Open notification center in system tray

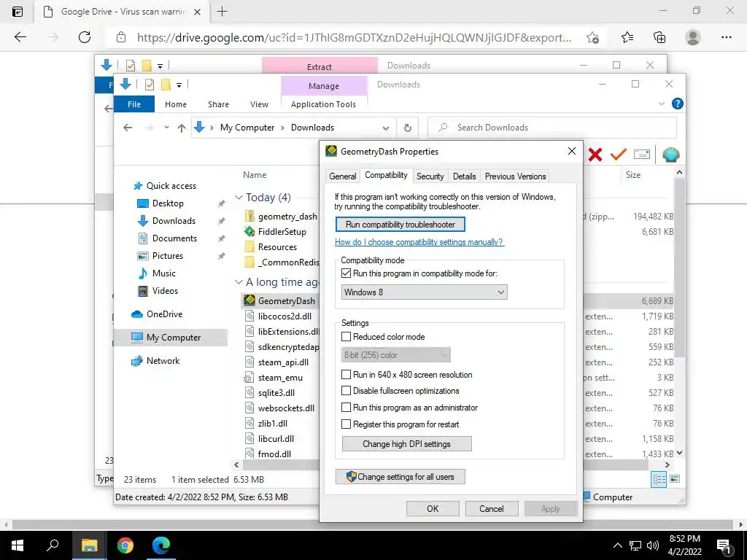coord(724,545)
